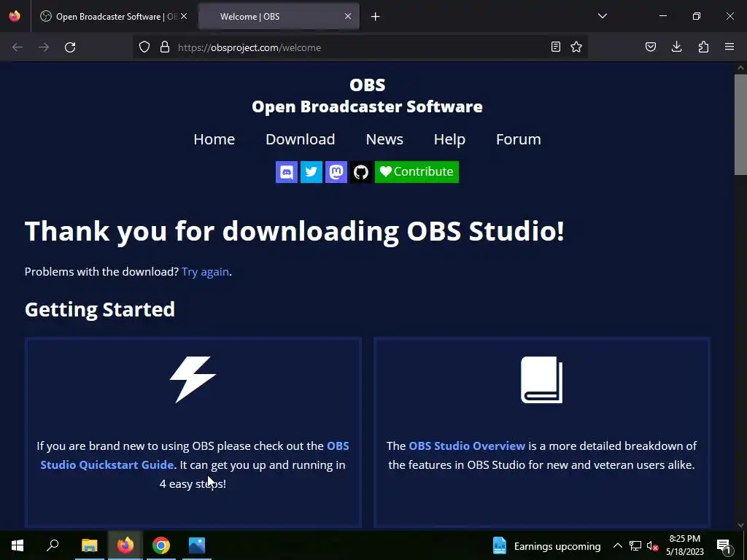Viewport: 747px width, 560px height.
Task: Open Save to Pocket icon
Action: pyautogui.click(x=650, y=47)
